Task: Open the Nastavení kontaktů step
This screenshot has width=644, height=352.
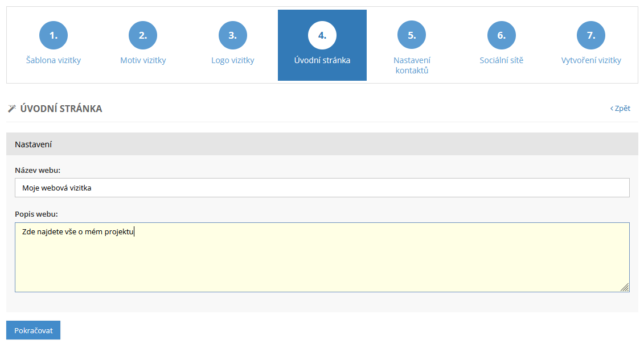Action: point(412,65)
